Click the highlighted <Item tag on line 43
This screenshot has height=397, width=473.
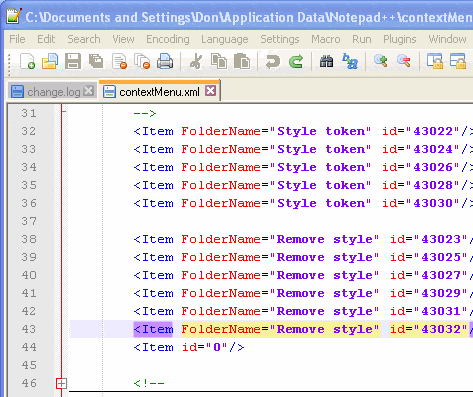tap(153, 329)
